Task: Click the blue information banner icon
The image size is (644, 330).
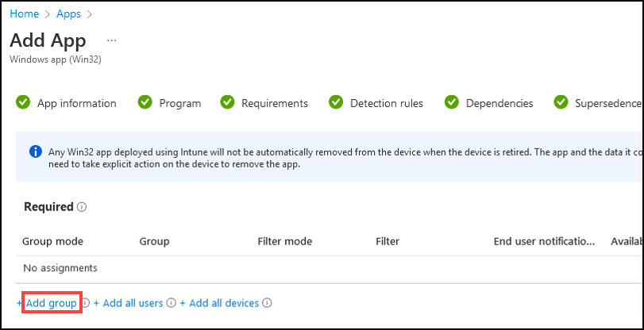Action: [x=36, y=152]
